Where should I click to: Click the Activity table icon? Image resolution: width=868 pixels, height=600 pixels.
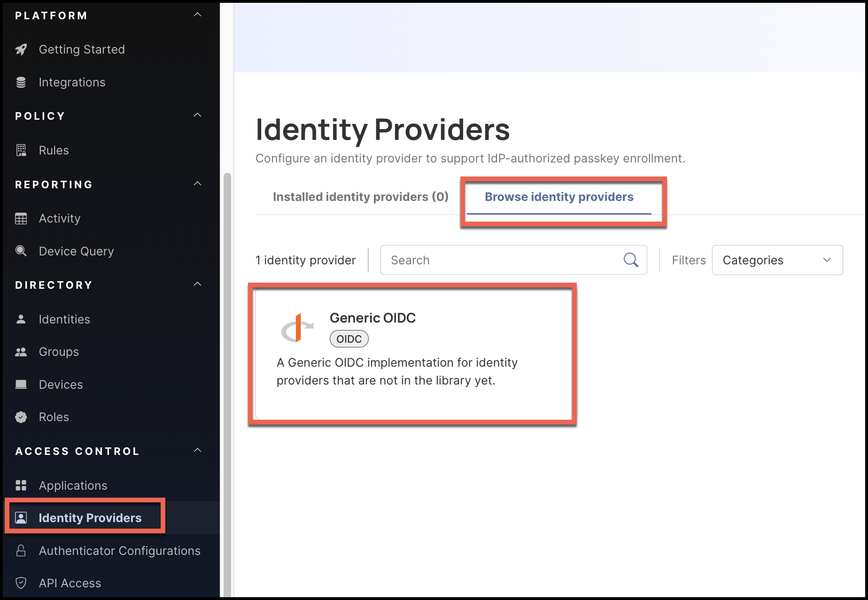21,218
